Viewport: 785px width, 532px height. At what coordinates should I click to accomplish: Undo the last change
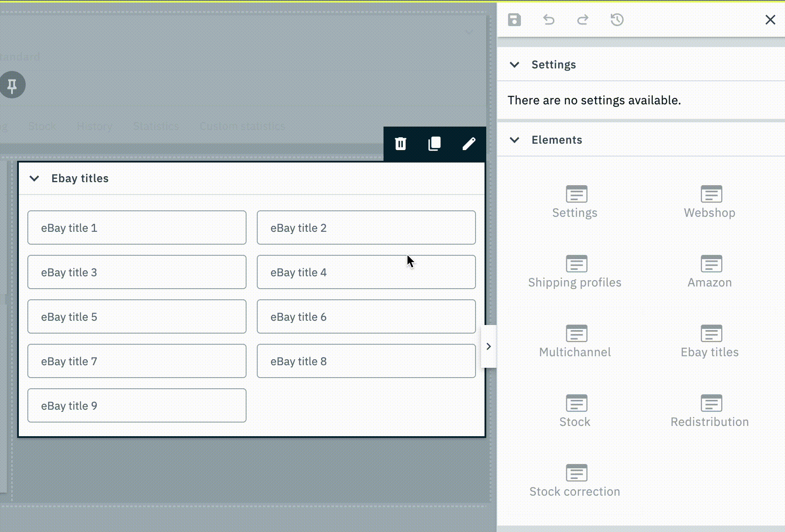tap(549, 20)
